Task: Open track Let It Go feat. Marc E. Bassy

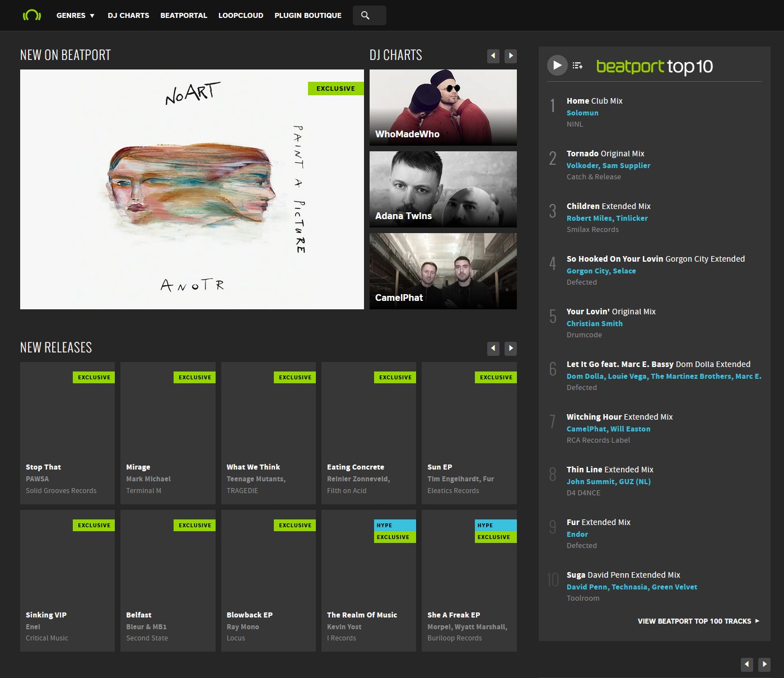Action: pyautogui.click(x=659, y=364)
